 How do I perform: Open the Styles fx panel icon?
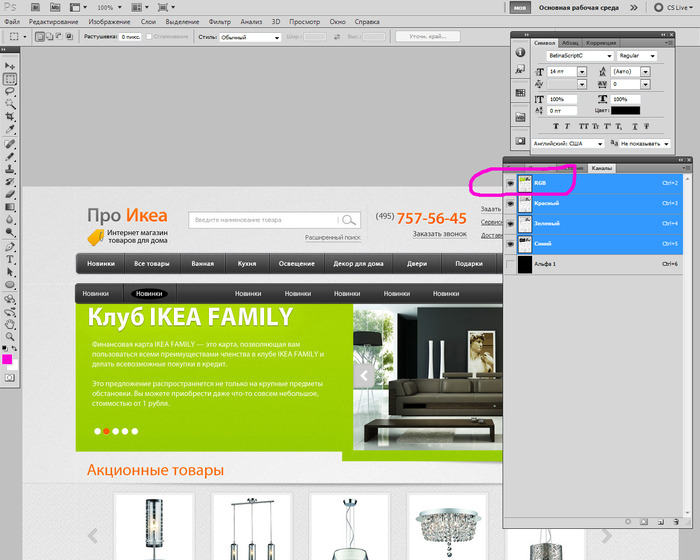coord(520,70)
